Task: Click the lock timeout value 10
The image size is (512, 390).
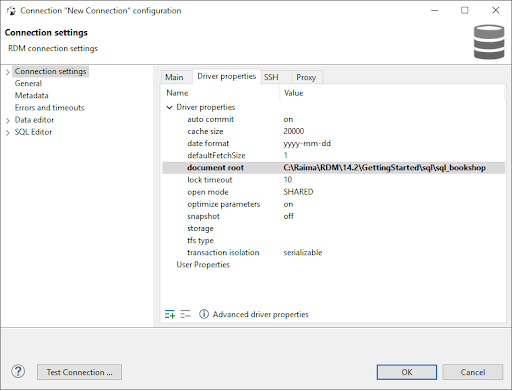Action: (288, 180)
